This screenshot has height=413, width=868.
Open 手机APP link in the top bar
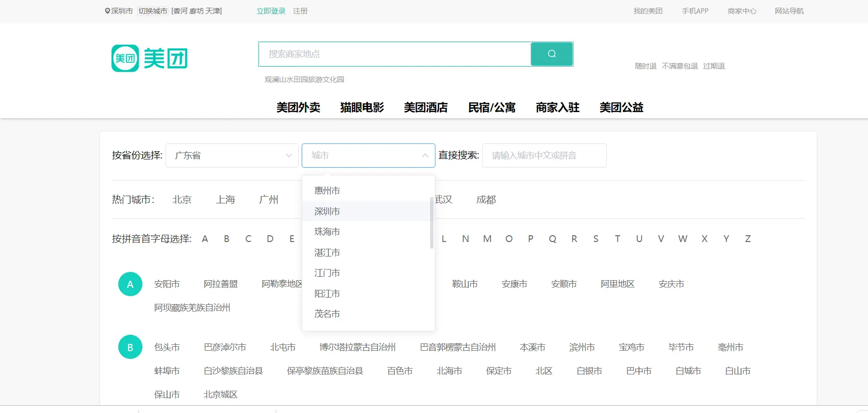click(x=695, y=11)
